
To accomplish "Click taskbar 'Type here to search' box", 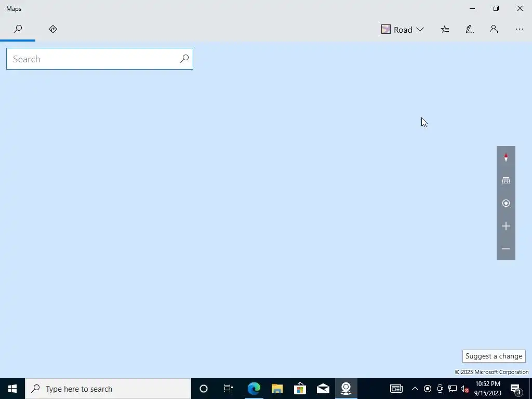I will point(108,389).
